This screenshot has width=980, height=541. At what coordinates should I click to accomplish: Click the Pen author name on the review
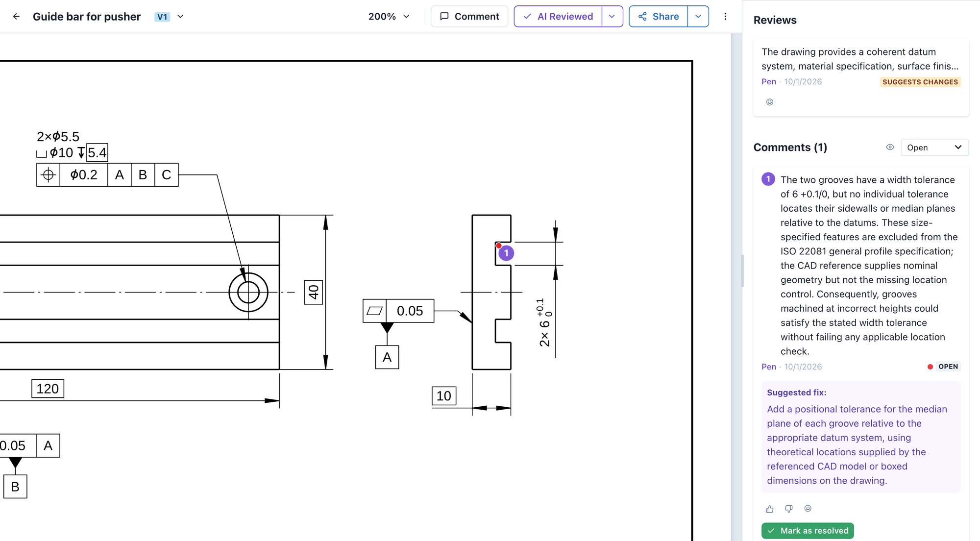point(769,82)
